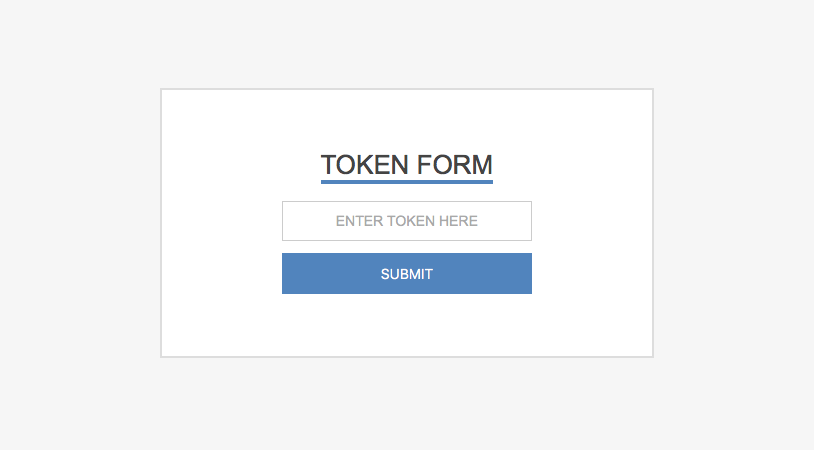
Task: Click white space below the SUBMIT button
Action: (x=406, y=325)
